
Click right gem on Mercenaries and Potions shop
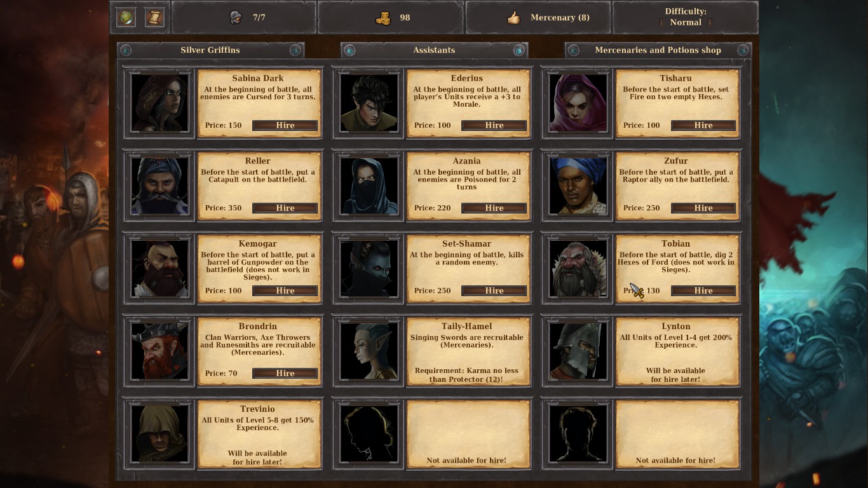tap(743, 50)
